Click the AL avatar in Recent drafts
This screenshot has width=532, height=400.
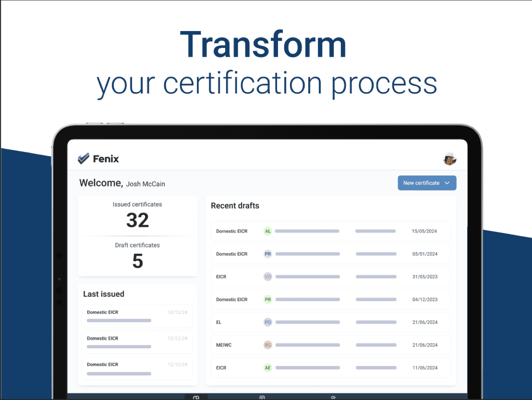point(267,231)
